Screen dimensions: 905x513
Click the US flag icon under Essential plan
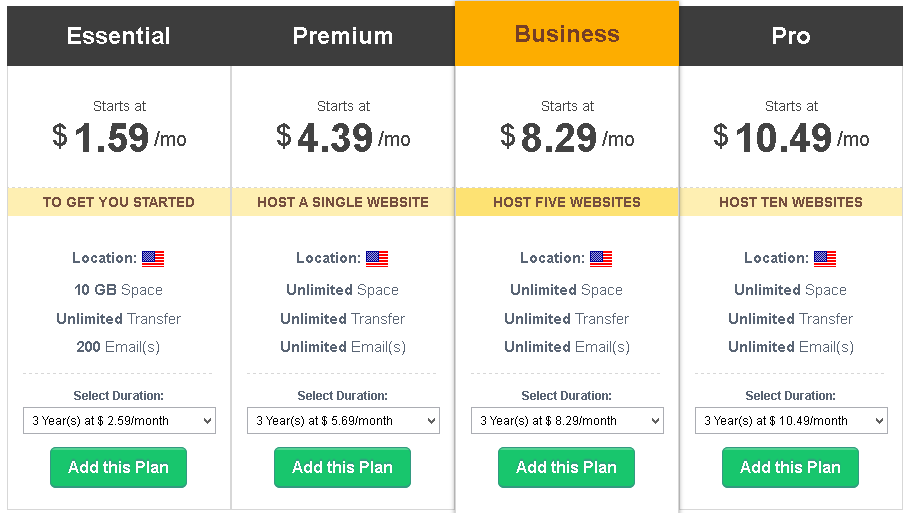click(153, 259)
